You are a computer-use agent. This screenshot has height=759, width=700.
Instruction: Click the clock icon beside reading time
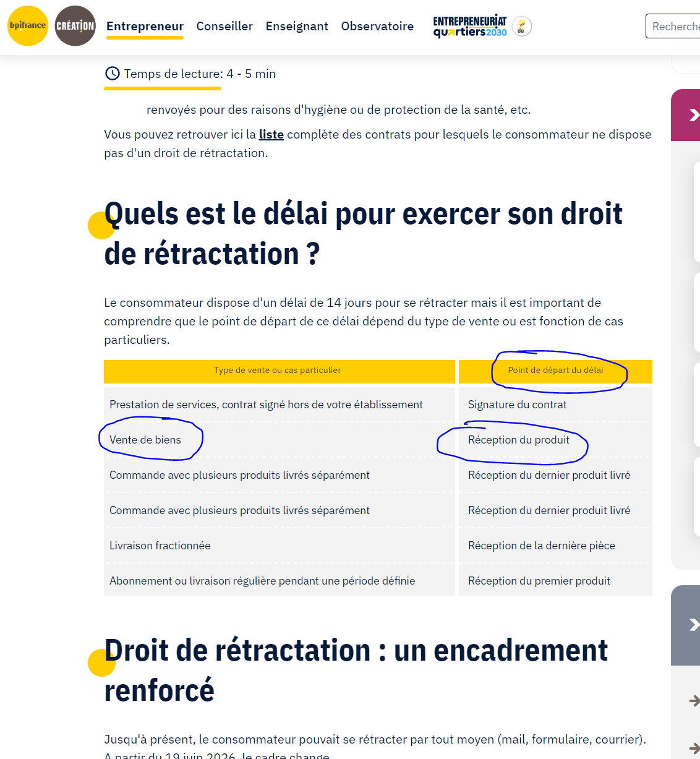click(113, 74)
